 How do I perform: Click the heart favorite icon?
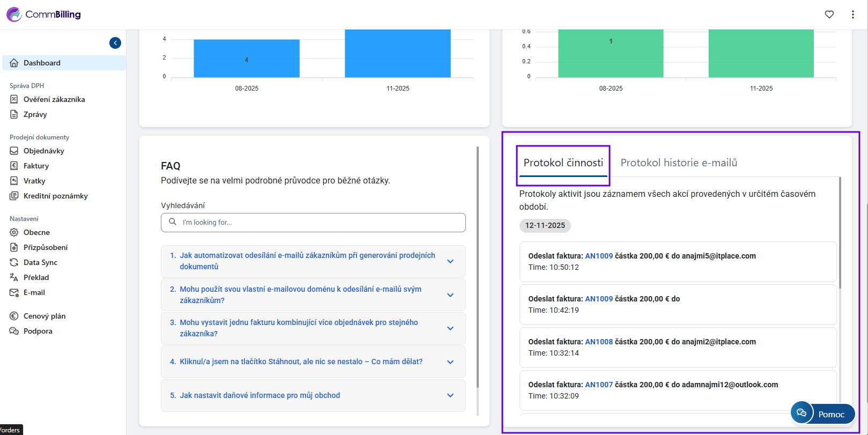[x=829, y=14]
